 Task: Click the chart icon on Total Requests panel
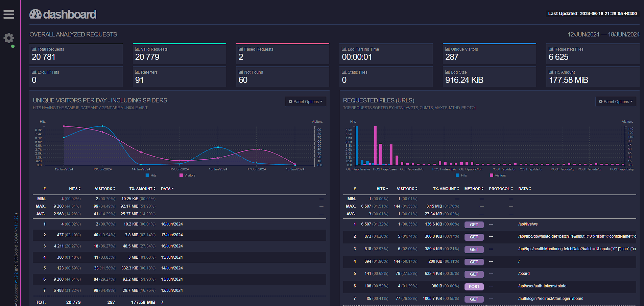(x=35, y=49)
